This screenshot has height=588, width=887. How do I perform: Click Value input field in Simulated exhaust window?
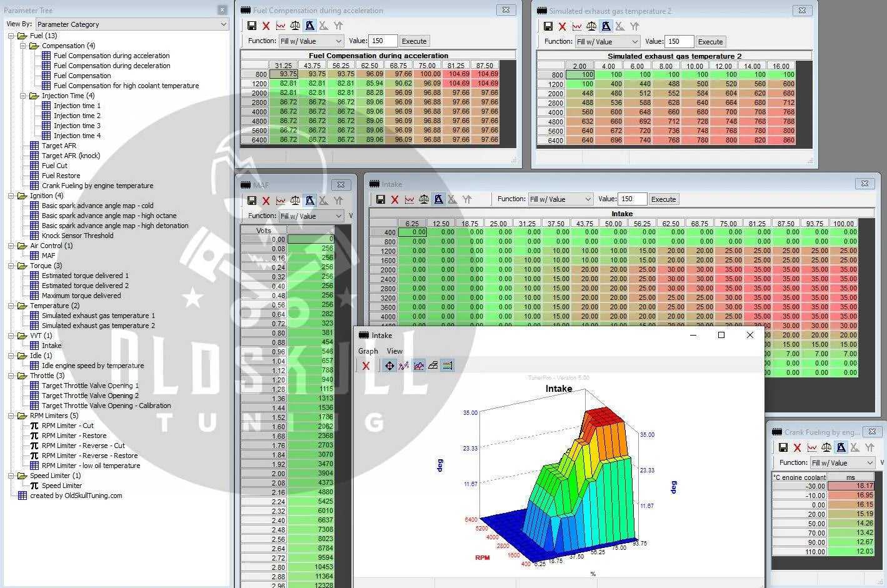679,42
